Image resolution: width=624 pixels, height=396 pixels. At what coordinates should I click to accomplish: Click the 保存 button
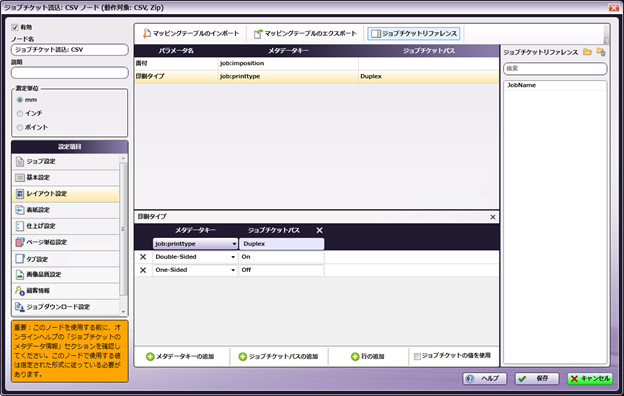pos(537,378)
